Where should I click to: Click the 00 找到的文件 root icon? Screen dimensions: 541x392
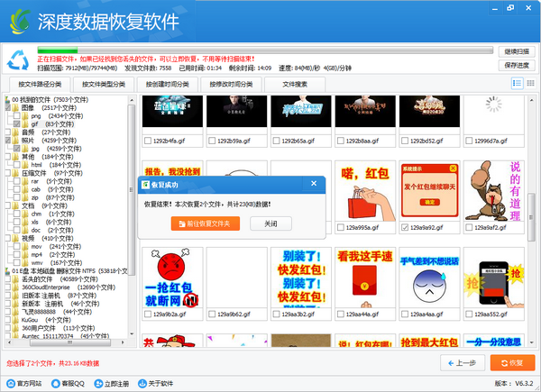click(x=7, y=100)
